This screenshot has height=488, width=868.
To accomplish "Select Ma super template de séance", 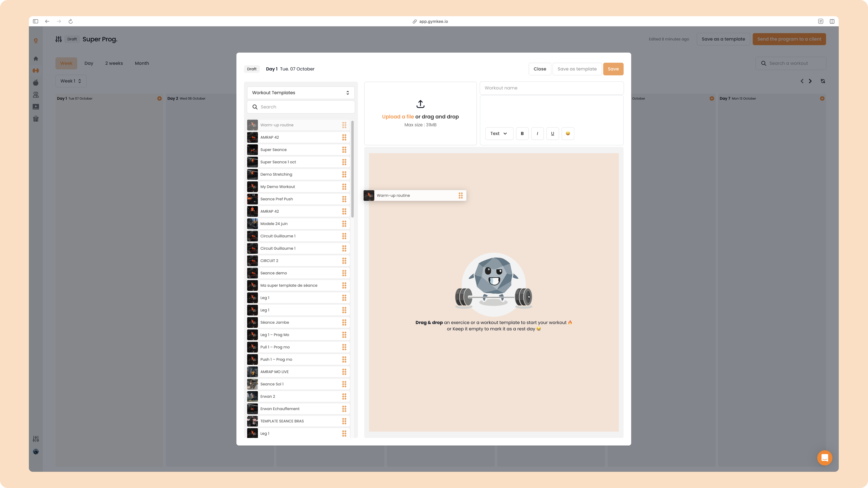I will [298, 286].
